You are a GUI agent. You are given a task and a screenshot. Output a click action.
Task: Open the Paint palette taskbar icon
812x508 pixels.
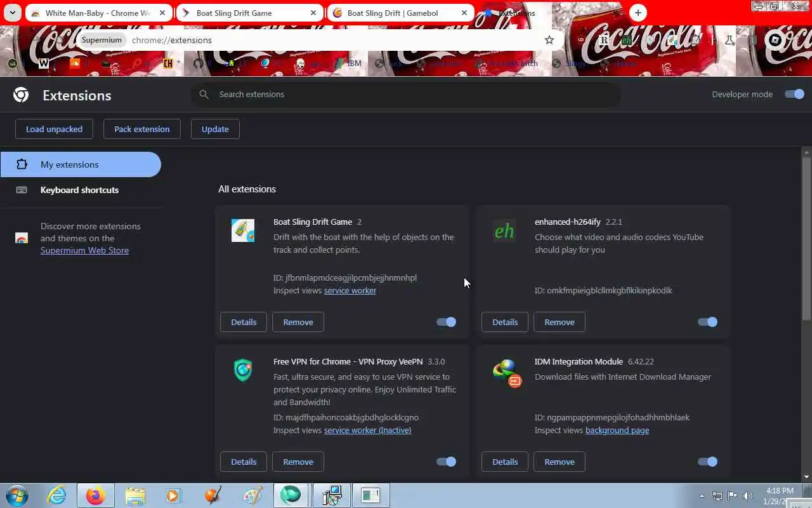click(252, 495)
